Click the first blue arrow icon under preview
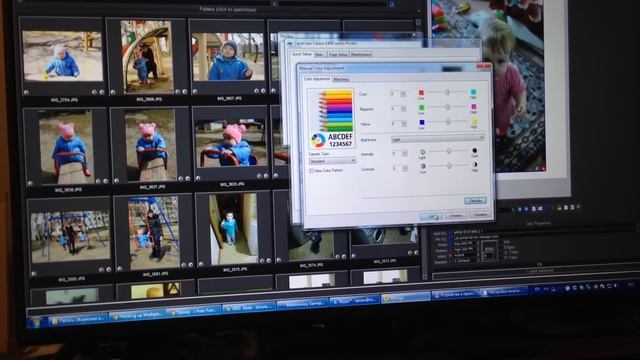The width and height of the screenshot is (640, 360). click(520, 209)
